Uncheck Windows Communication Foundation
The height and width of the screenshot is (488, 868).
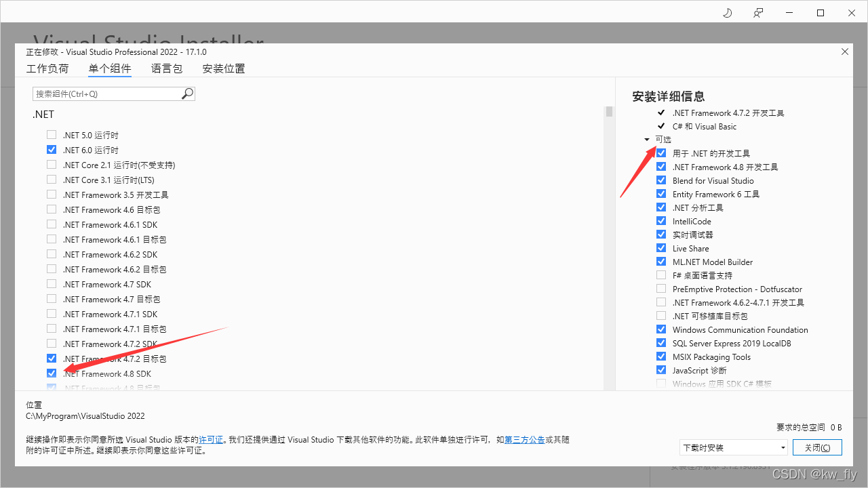click(x=661, y=329)
